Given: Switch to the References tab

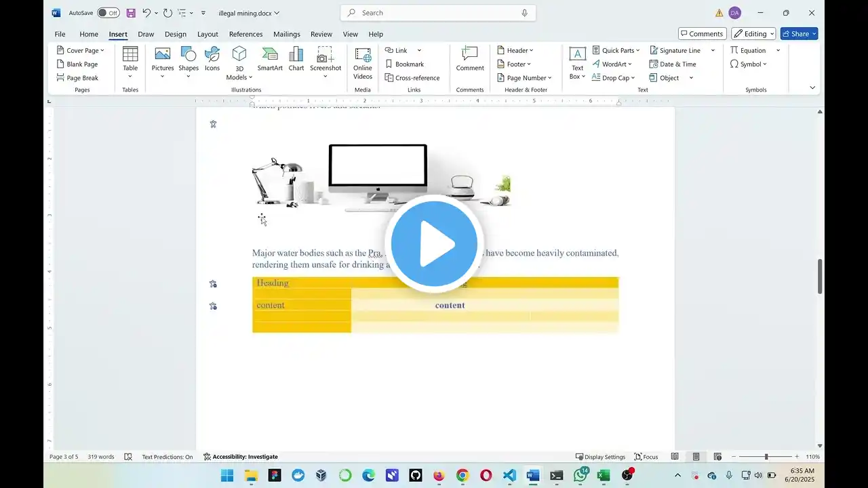Looking at the screenshot, I should tap(245, 34).
